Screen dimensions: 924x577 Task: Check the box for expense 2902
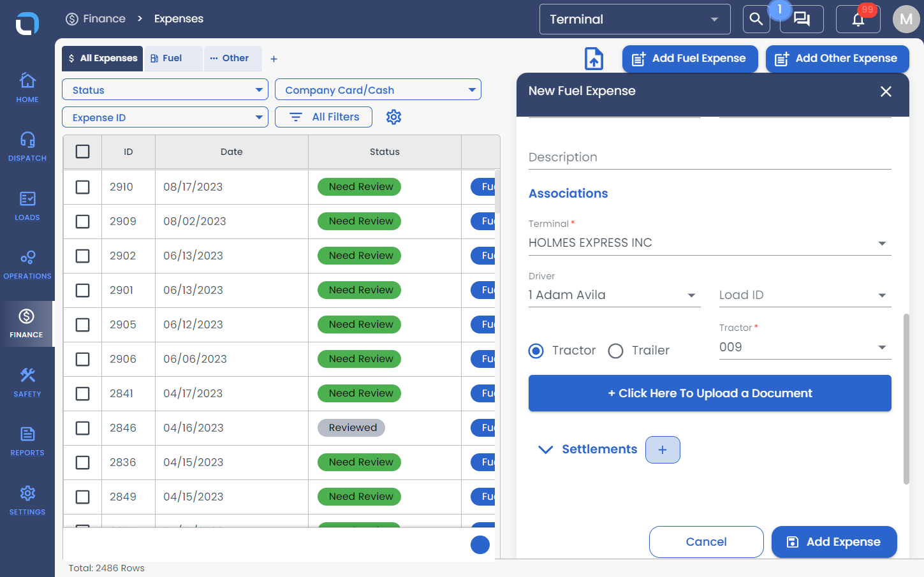click(x=83, y=256)
